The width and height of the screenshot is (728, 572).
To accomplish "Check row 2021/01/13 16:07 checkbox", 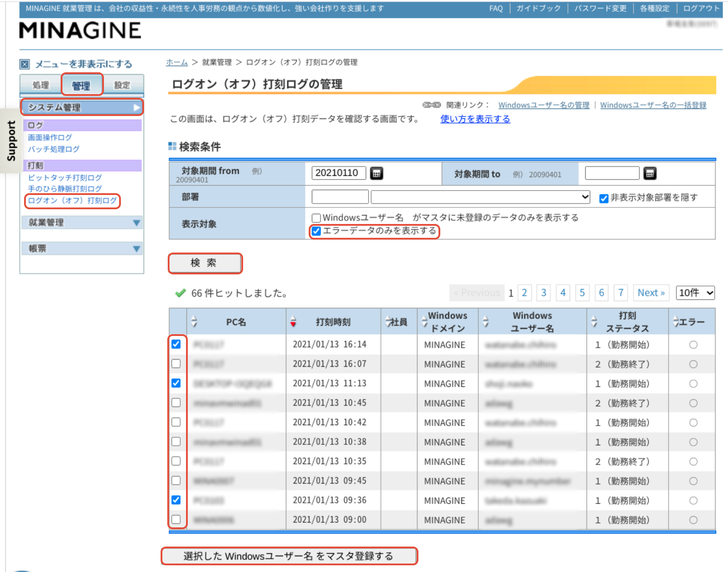I will [176, 364].
